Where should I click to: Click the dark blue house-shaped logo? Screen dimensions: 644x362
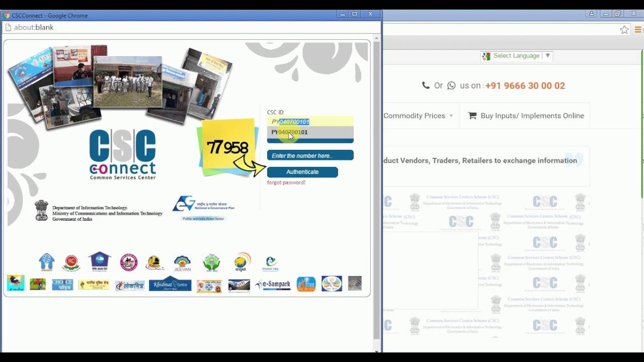tap(100, 261)
